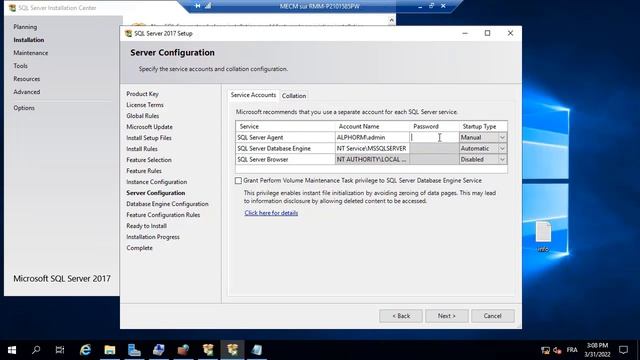
Task: Open the blue installer taskbar icon beside Server Manager
Action: pyautogui.click(x=159, y=350)
